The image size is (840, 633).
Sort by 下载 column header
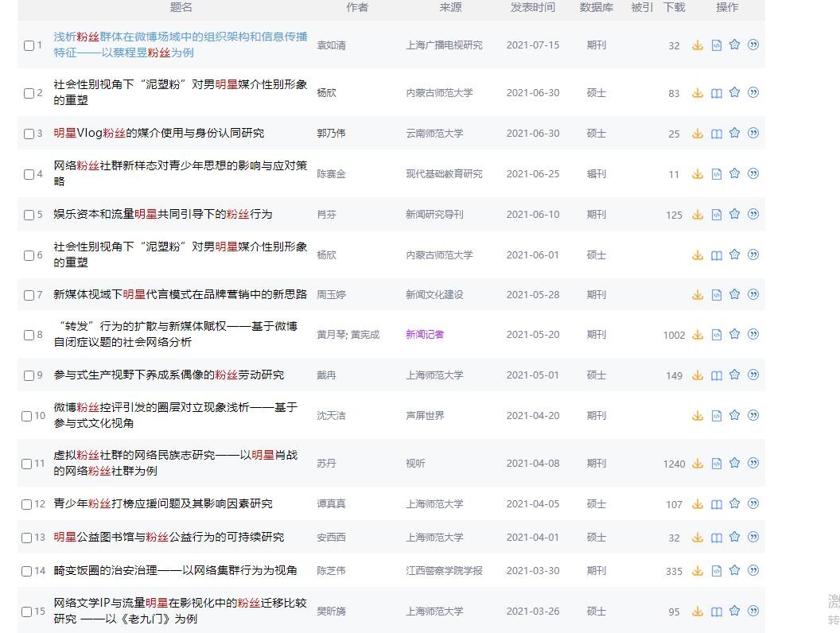pyautogui.click(x=674, y=7)
